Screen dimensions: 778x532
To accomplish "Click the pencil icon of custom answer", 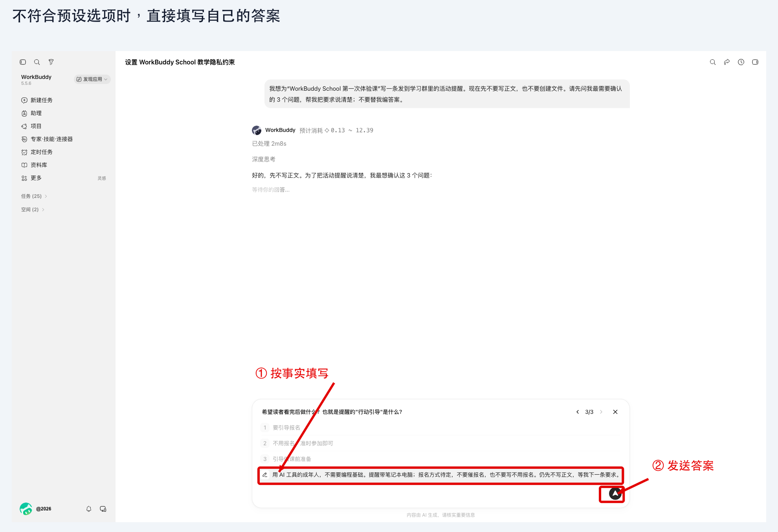I will 265,475.
